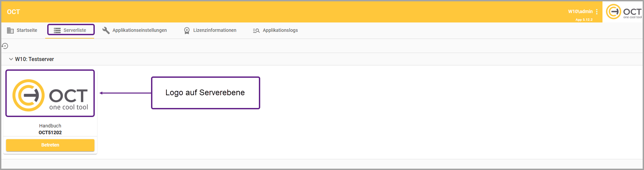Click the Startseite building icon
The width and height of the screenshot is (644, 170).
click(10, 31)
